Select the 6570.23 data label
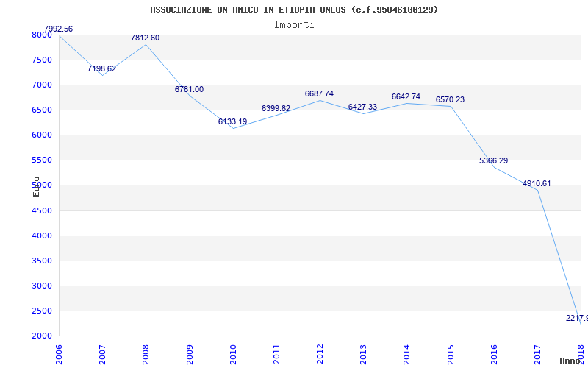The height and width of the screenshot is (368, 588). pos(450,100)
